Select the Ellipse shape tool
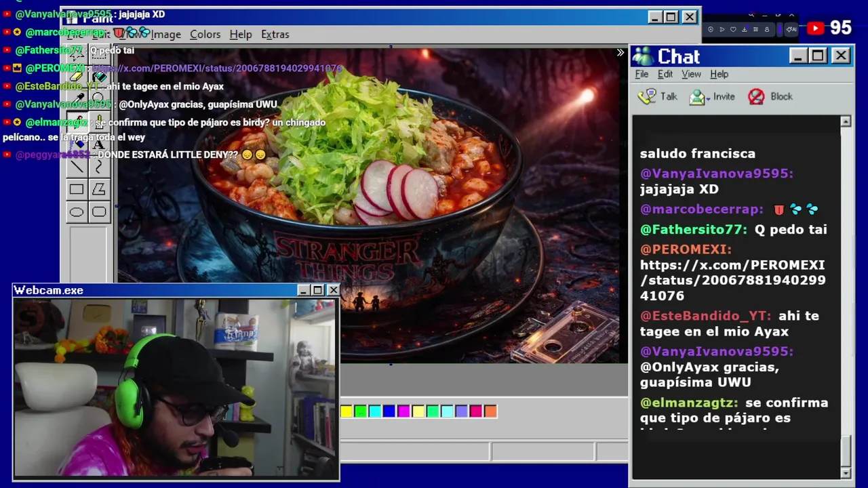The image size is (868, 488). [x=77, y=212]
